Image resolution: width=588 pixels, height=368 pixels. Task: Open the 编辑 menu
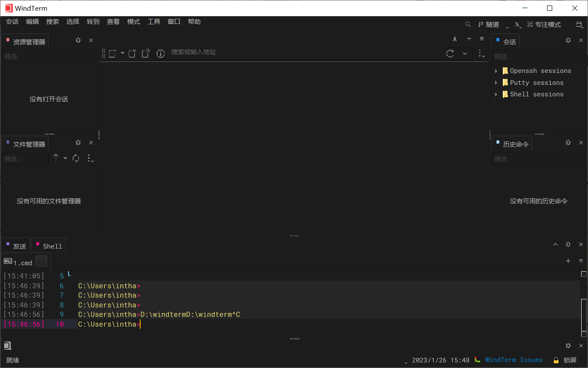tap(32, 22)
